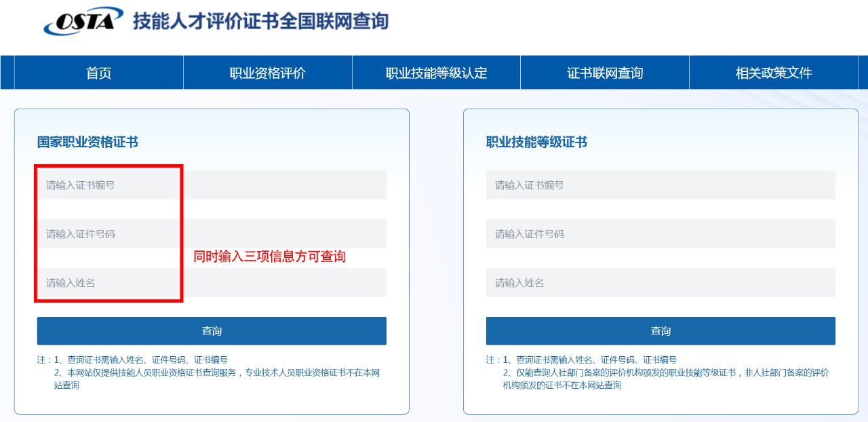Click the 职业技能等级证书 panel heading

point(536,142)
